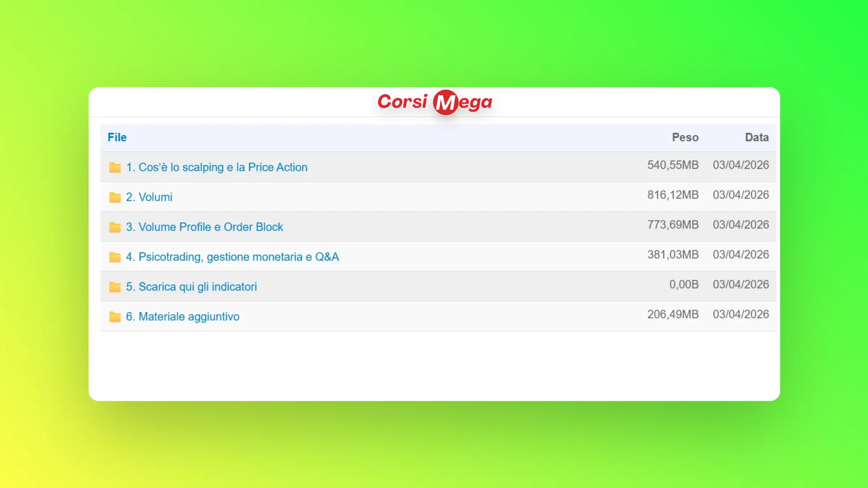Image resolution: width=868 pixels, height=488 pixels.
Task: Open '1. Cos'è lo scalping e la Price Action'
Action: 217,167
